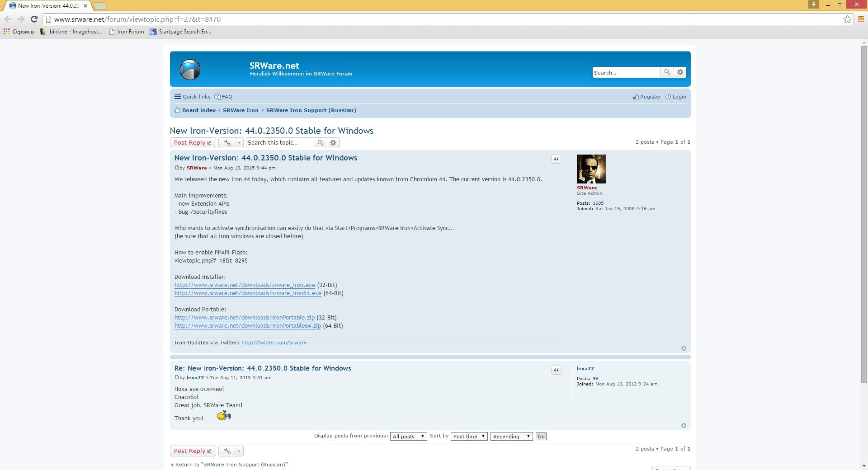Click the bottom topic tools wrench icon
868x470 pixels.
227,451
